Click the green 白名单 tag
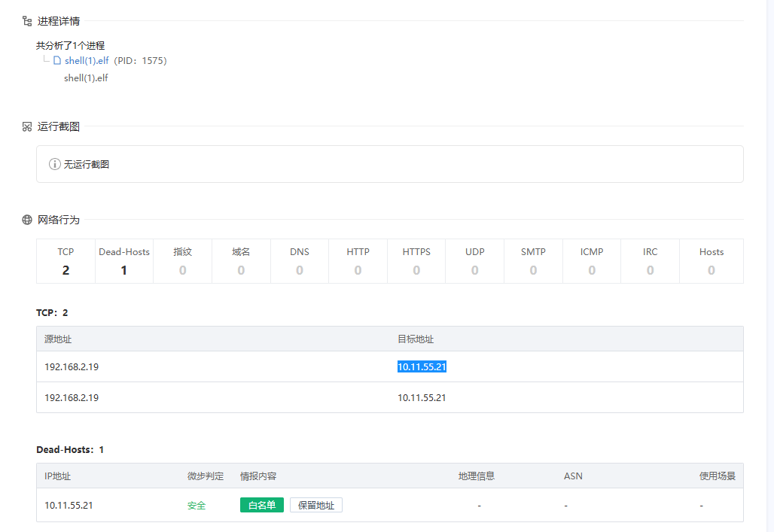 261,505
